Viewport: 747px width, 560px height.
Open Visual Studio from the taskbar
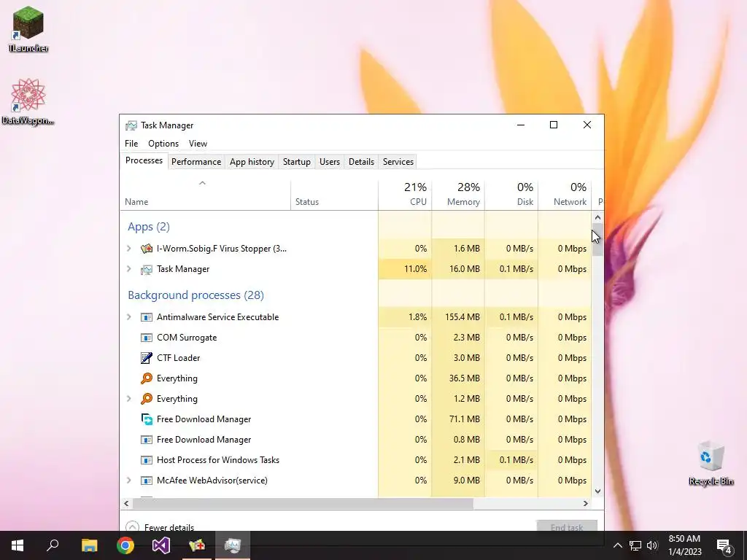(161, 545)
